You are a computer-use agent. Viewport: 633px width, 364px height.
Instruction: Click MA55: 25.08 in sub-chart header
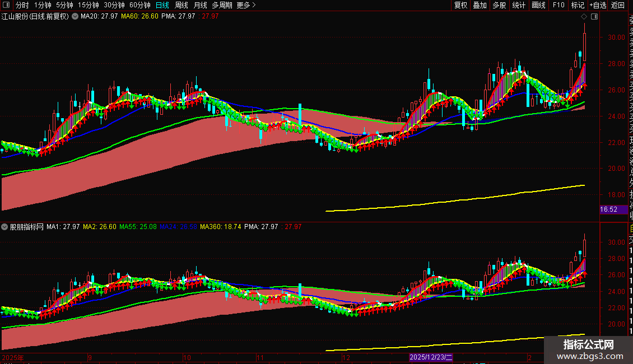(x=138, y=227)
